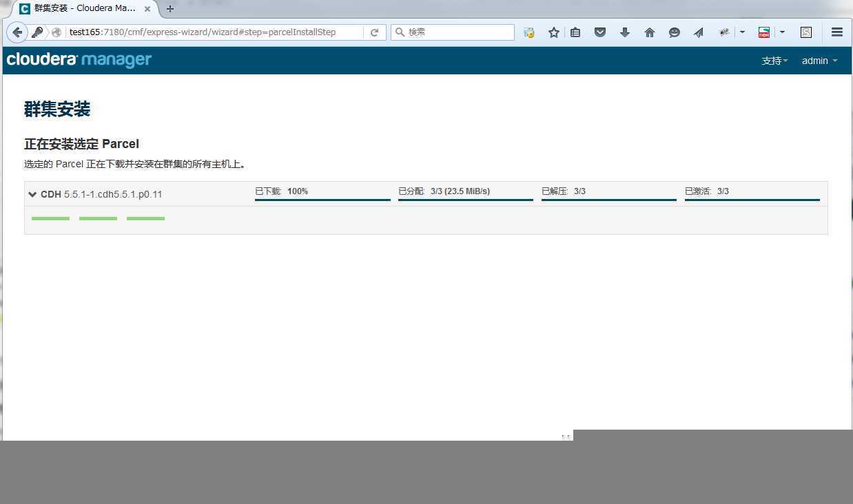Open a new browser tab
Viewport: 853px width, 504px height.
(170, 9)
